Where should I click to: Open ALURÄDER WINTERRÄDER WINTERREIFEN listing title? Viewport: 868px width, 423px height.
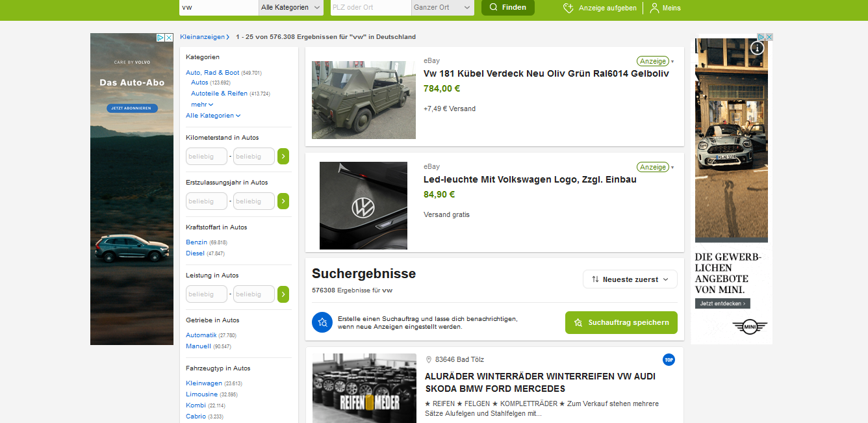coord(541,383)
